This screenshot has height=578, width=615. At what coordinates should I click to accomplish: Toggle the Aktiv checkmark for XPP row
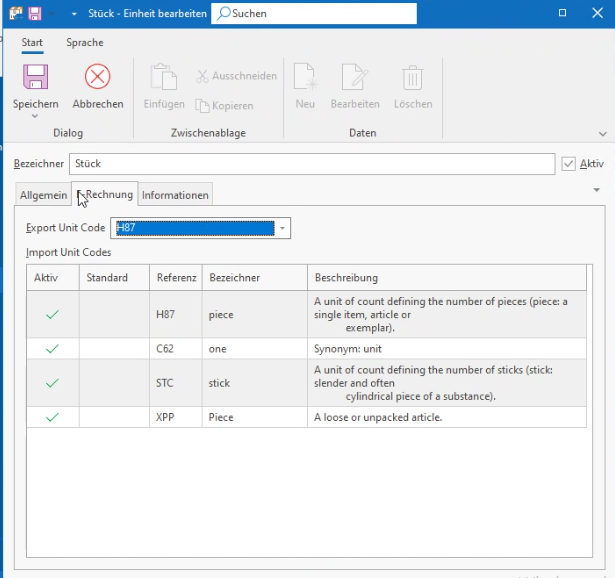coord(52,417)
